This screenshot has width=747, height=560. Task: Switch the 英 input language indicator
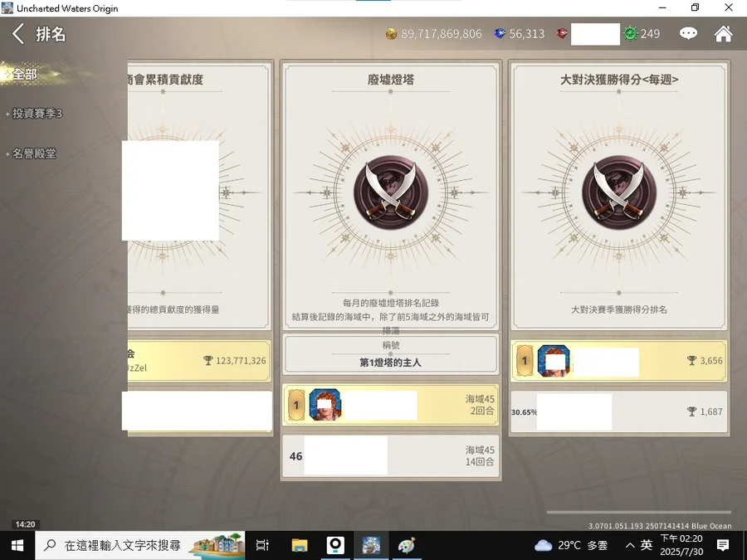(647, 545)
